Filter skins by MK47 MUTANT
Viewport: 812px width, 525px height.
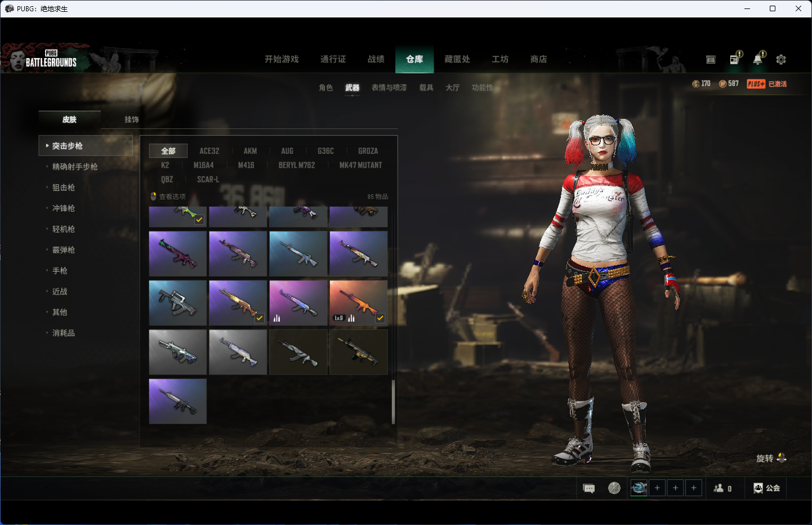point(360,165)
